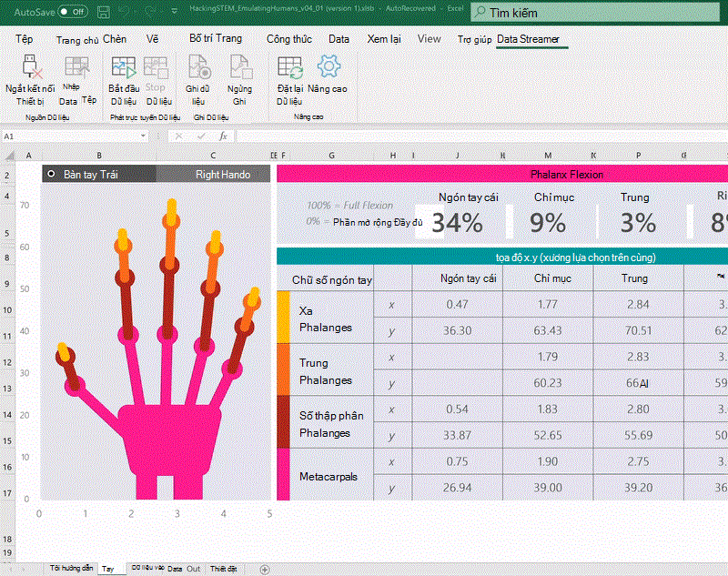Click the select-all corner triangle
This screenshot has width=728, height=576.
(9, 156)
